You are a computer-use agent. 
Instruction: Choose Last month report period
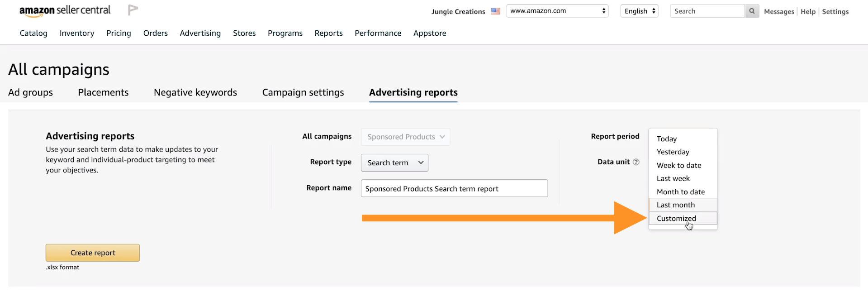point(675,205)
